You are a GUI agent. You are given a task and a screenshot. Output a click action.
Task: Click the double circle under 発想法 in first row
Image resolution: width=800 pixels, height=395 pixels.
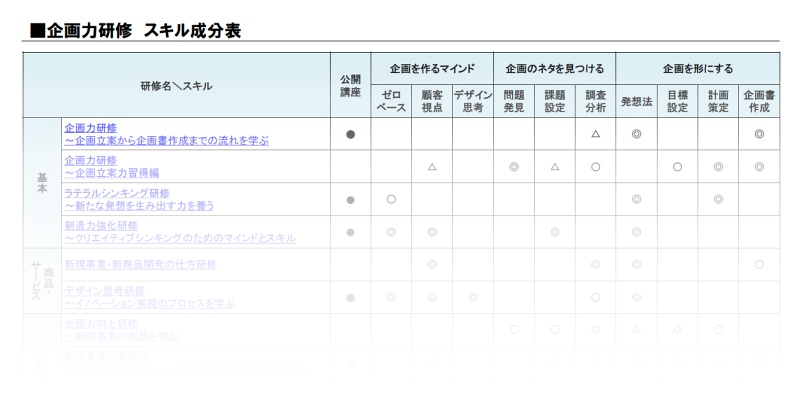[636, 134]
